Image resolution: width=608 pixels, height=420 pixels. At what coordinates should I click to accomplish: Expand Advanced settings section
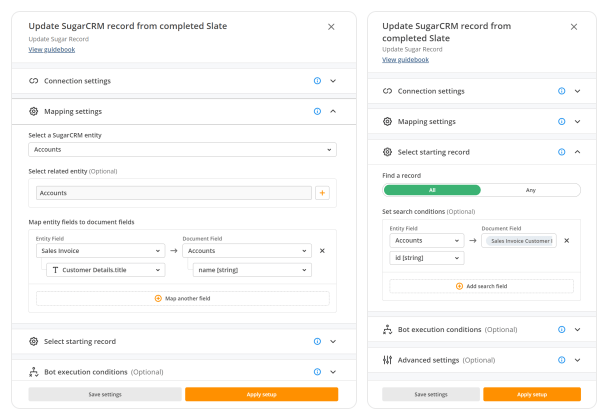tap(577, 360)
